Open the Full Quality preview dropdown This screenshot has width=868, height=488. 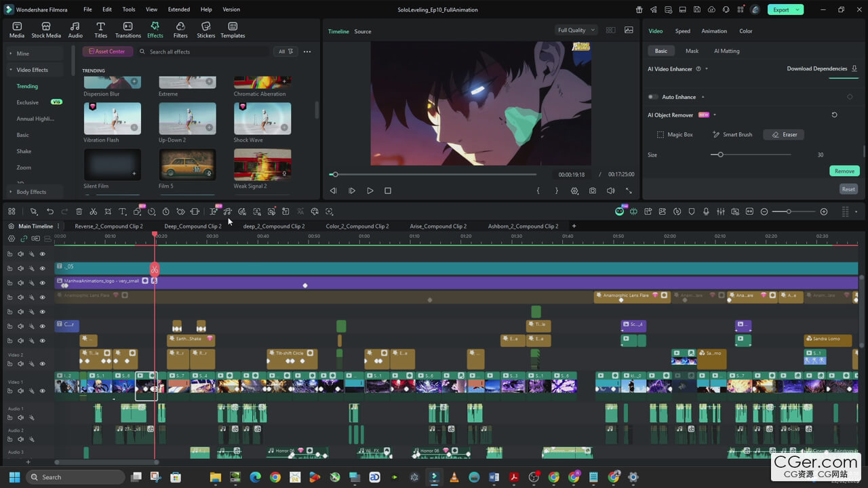(576, 30)
